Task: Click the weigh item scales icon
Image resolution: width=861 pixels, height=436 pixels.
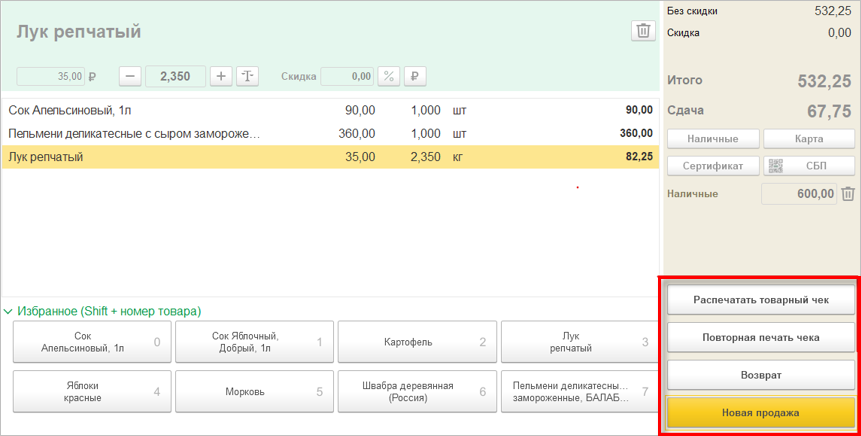Action: pos(247,76)
